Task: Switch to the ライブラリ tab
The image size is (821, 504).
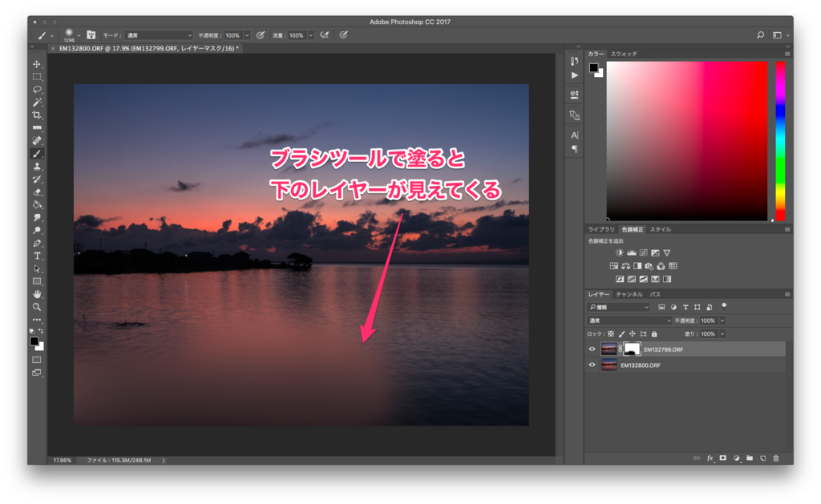Action: pos(601,229)
